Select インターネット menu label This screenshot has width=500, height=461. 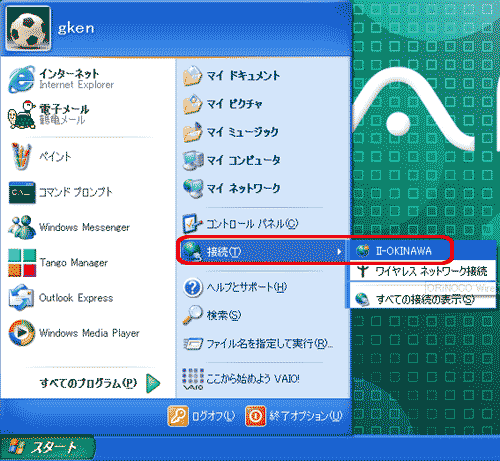pos(69,74)
